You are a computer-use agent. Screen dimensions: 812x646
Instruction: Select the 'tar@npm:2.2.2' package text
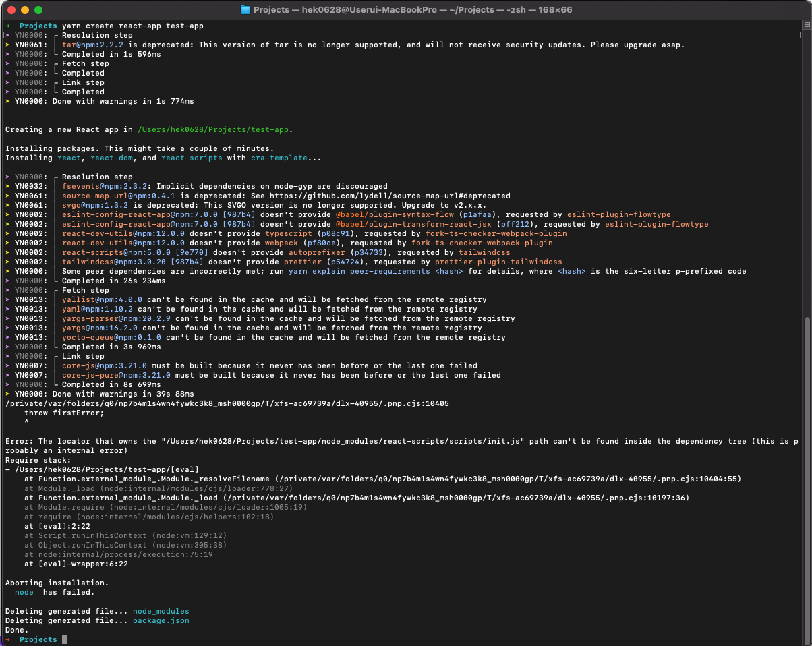(x=92, y=45)
